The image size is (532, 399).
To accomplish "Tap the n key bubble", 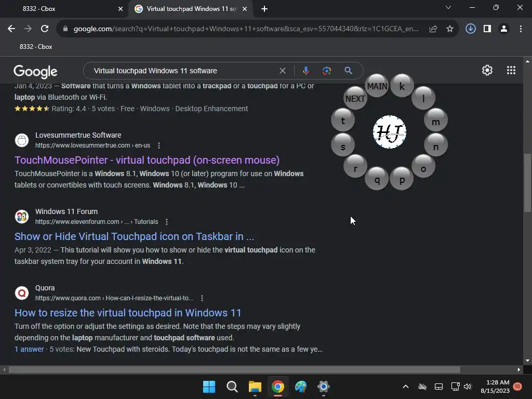I will pos(436,145).
